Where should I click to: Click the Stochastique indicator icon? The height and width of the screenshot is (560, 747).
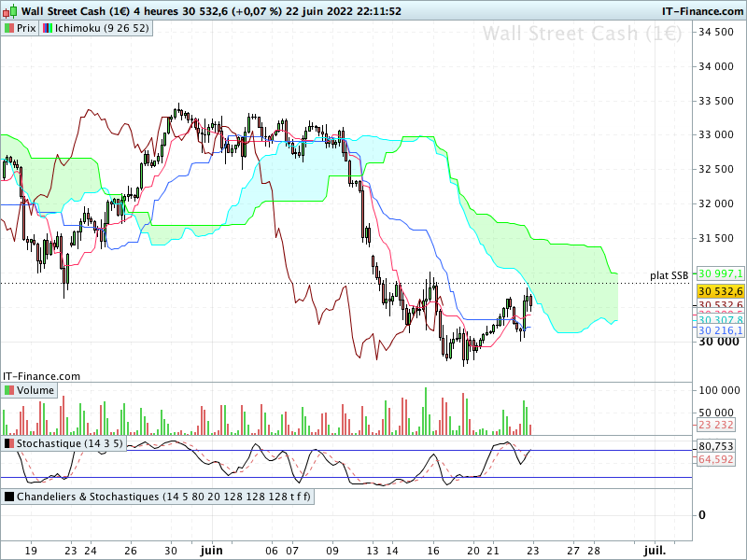click(x=9, y=443)
